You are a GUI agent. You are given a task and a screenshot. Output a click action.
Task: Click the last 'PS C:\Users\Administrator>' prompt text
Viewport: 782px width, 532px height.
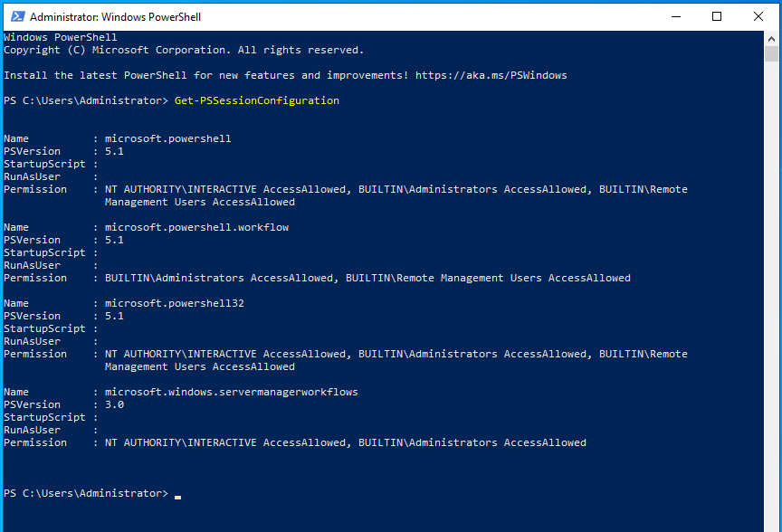[x=86, y=493]
